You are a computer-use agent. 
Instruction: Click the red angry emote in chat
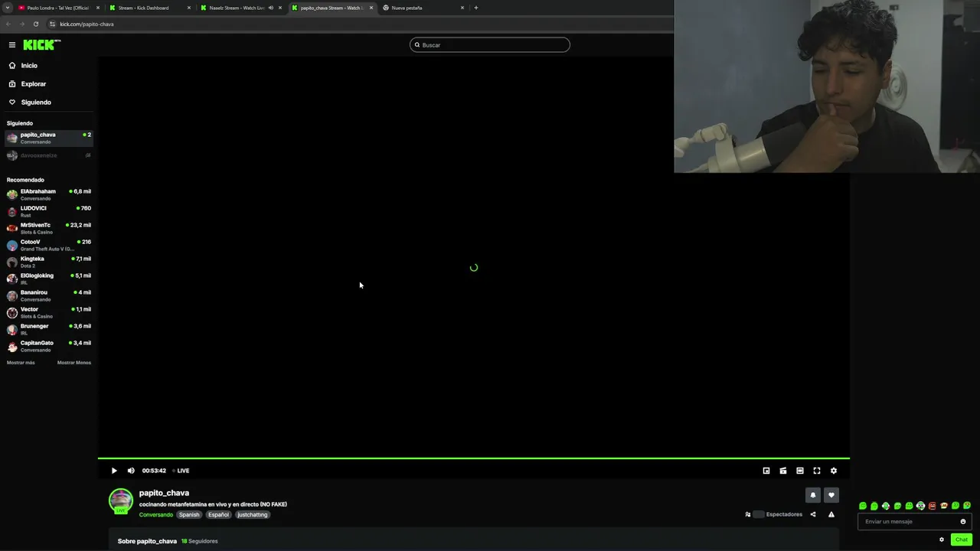[x=932, y=506]
